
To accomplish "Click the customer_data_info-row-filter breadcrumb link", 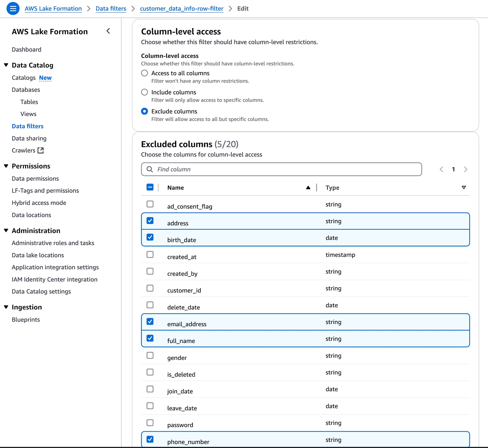I will point(182,9).
